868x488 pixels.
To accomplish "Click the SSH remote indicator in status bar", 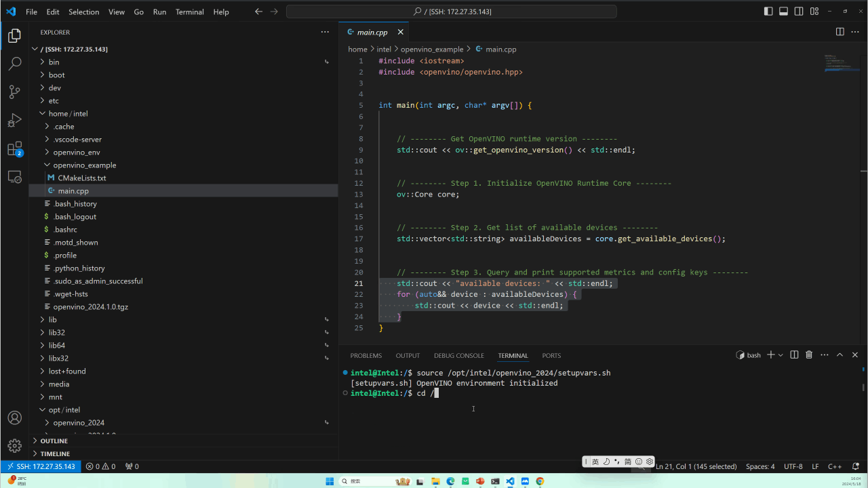I will pyautogui.click(x=41, y=466).
